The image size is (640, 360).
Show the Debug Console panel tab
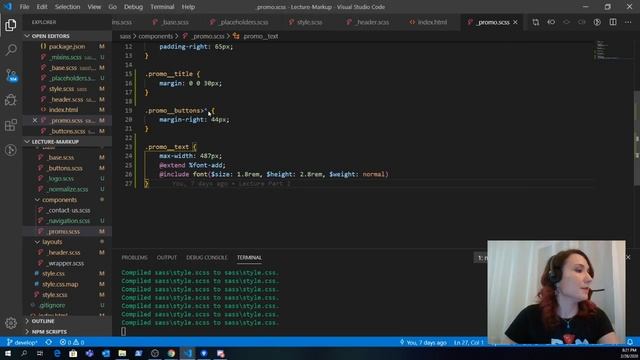[x=207, y=258]
